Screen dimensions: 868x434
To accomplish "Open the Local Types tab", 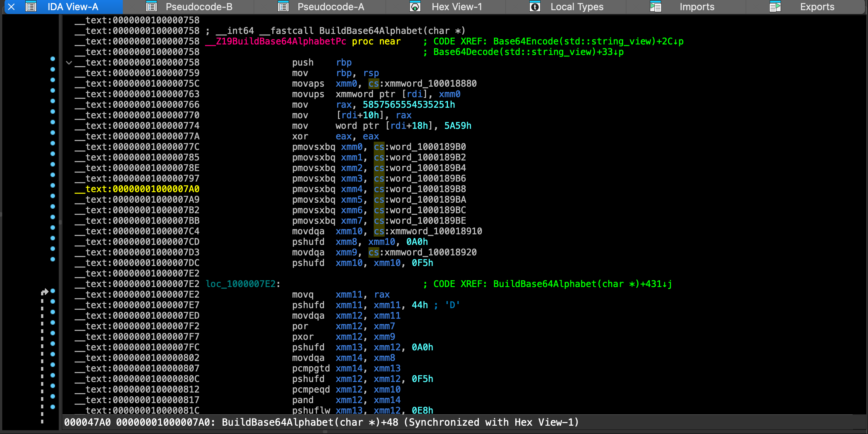I will 577,7.
